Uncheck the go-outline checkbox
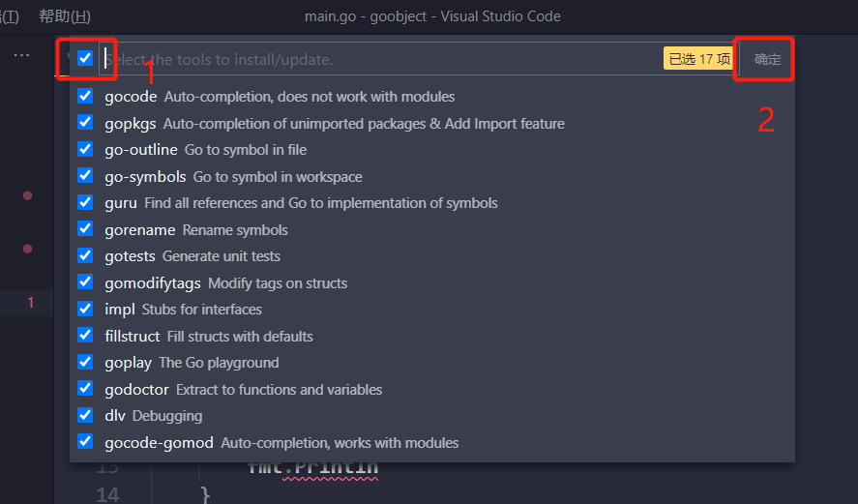This screenshot has width=858, height=504. pos(85,149)
